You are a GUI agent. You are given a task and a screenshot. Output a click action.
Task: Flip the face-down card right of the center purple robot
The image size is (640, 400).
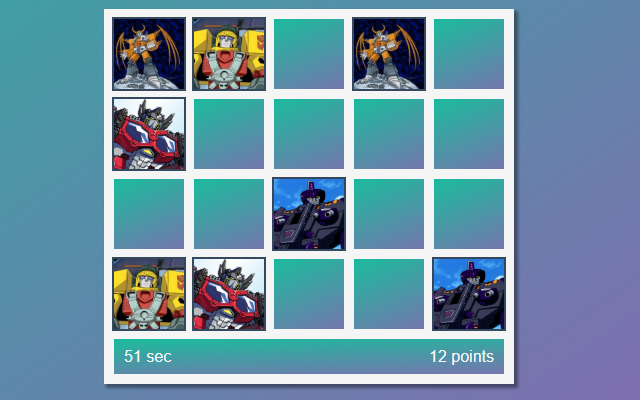click(x=389, y=214)
